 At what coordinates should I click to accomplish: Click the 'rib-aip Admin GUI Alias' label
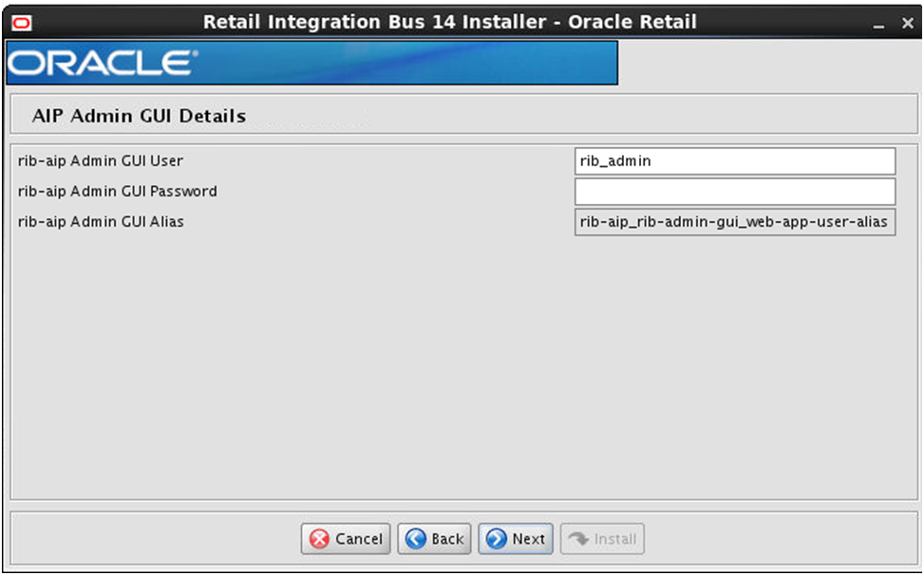click(101, 221)
